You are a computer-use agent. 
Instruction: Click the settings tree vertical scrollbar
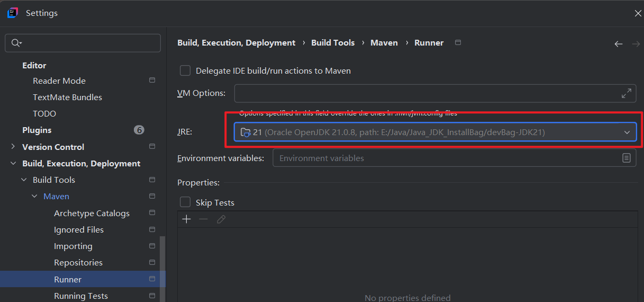point(162,269)
